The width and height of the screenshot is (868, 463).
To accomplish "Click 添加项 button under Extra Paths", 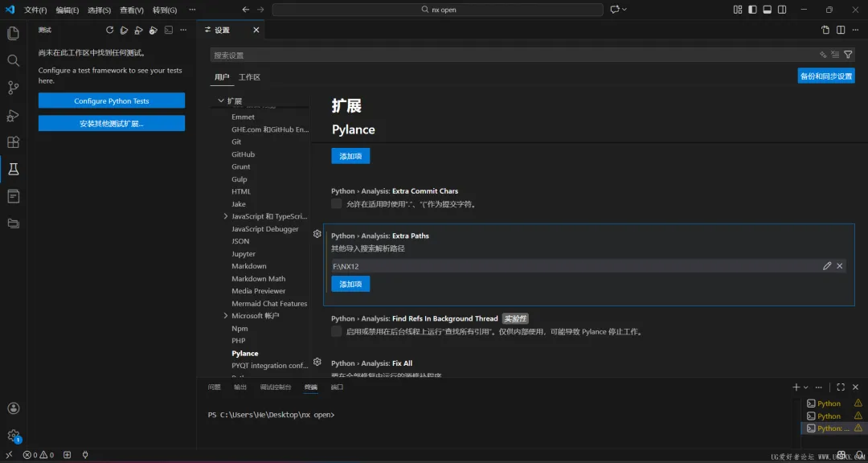I will pyautogui.click(x=350, y=284).
